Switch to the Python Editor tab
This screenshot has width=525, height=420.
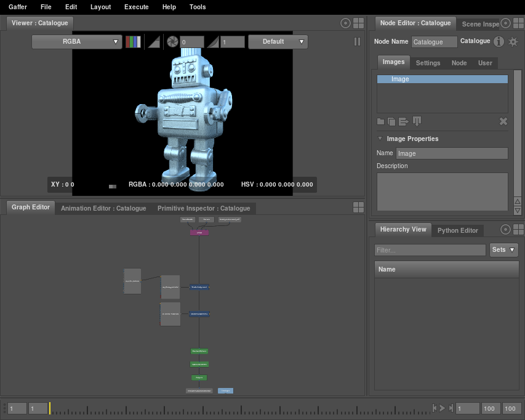(457, 230)
